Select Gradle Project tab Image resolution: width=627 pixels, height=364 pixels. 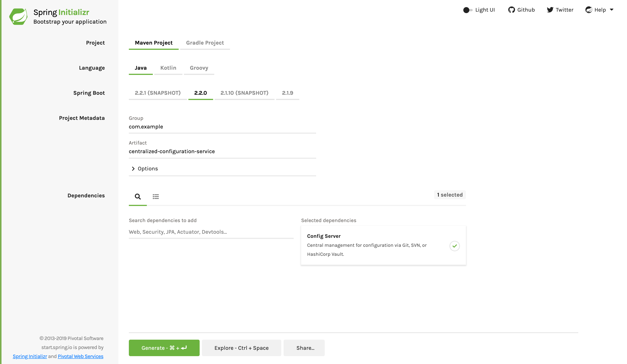205,43
